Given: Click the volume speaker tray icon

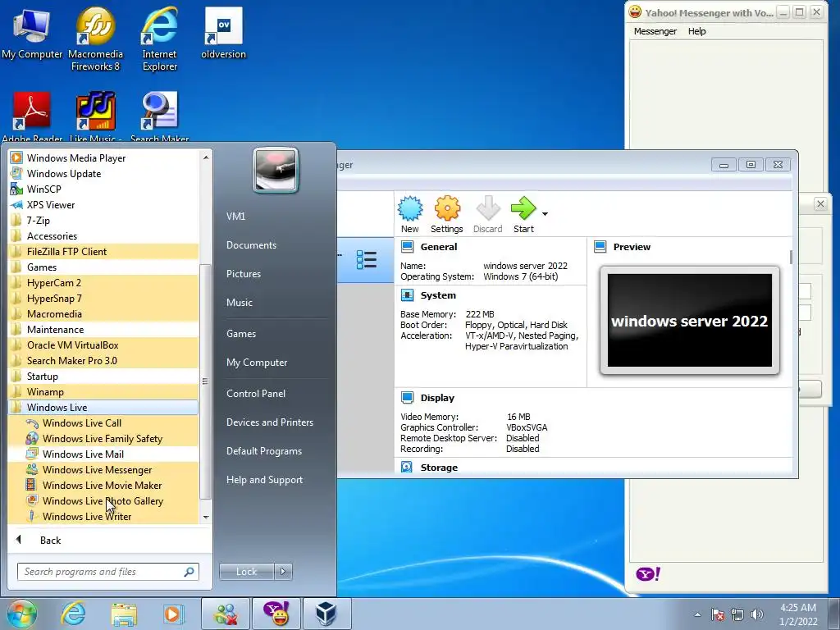Looking at the screenshot, I should (756, 614).
